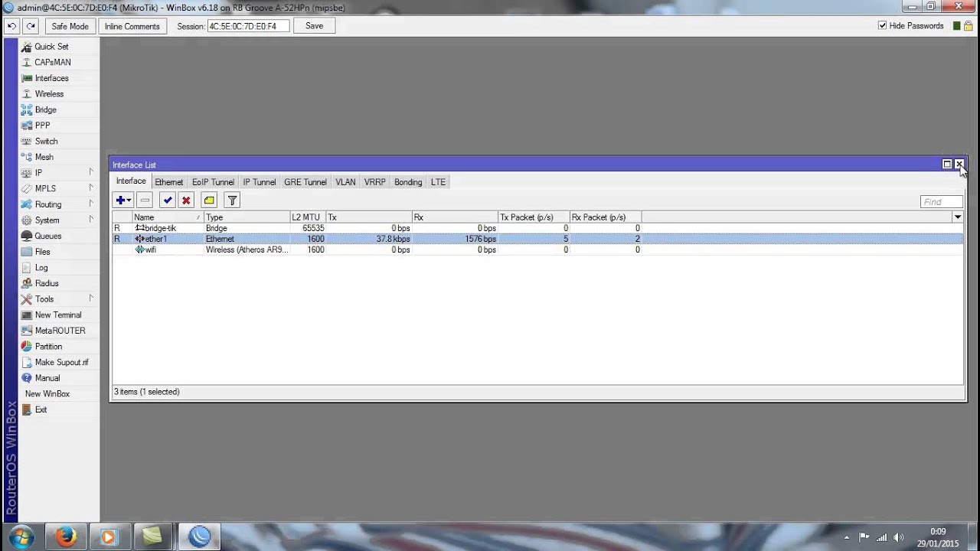
Task: Click the Redo arrow icon
Action: point(31,26)
